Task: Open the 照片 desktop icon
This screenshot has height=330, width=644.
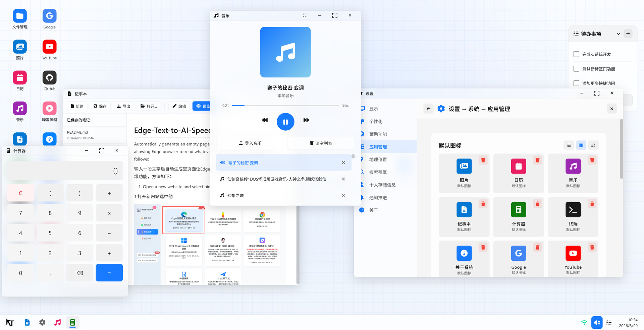Action: pos(20,50)
